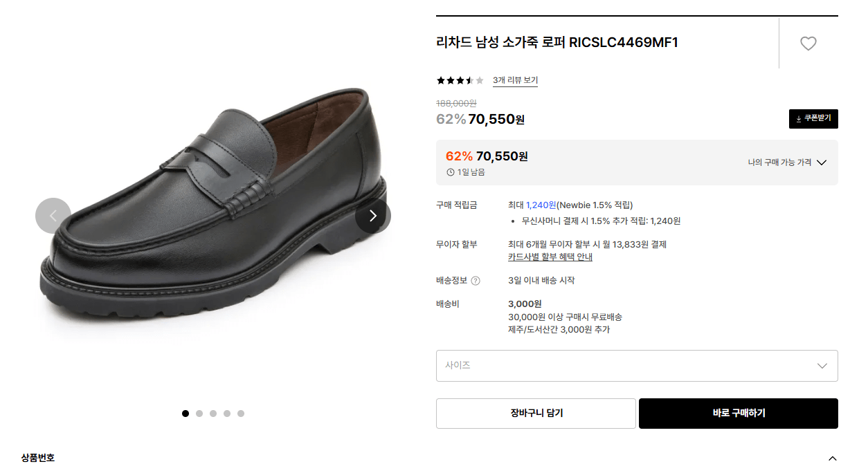Select the third carousel dot indicator
This screenshot has width=868, height=473.
pyautogui.click(x=213, y=413)
